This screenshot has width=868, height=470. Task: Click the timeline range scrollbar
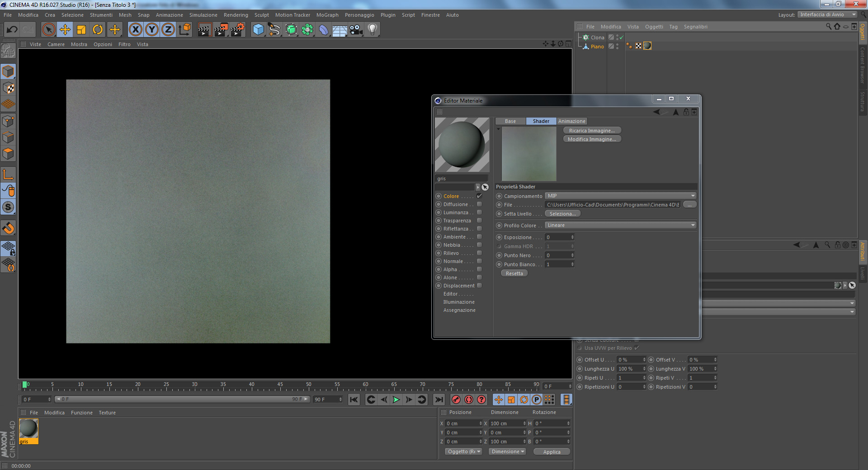pyautogui.click(x=182, y=399)
